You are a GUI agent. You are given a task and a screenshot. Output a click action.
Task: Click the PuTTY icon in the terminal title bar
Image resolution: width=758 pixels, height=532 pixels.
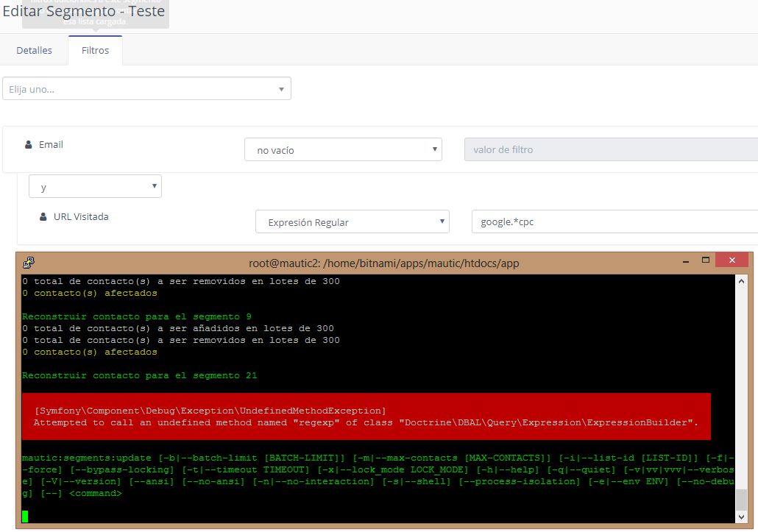tap(29, 262)
